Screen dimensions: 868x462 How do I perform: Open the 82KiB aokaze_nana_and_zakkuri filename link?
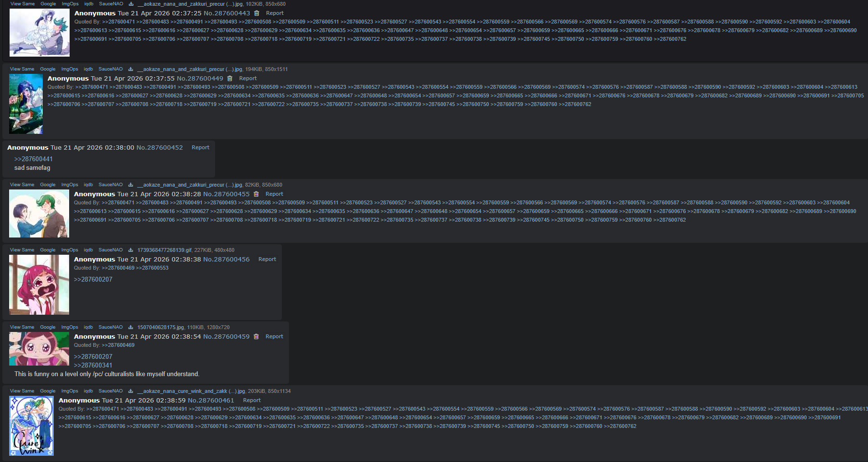(190, 185)
